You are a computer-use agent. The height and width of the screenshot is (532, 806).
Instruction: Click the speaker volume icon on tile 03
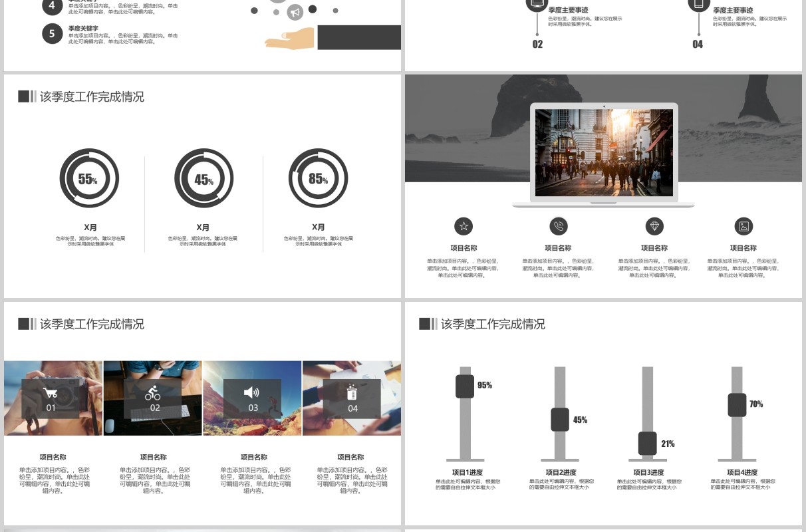[252, 392]
